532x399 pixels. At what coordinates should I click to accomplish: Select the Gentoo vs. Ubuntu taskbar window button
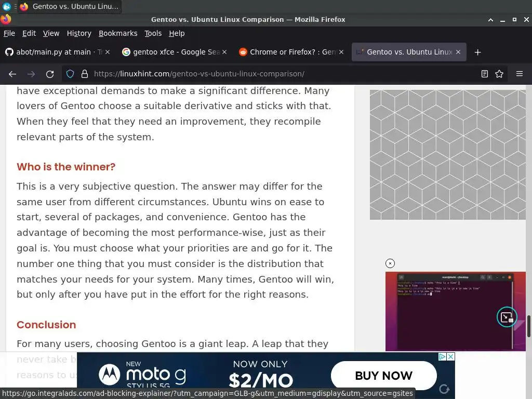[x=70, y=6]
